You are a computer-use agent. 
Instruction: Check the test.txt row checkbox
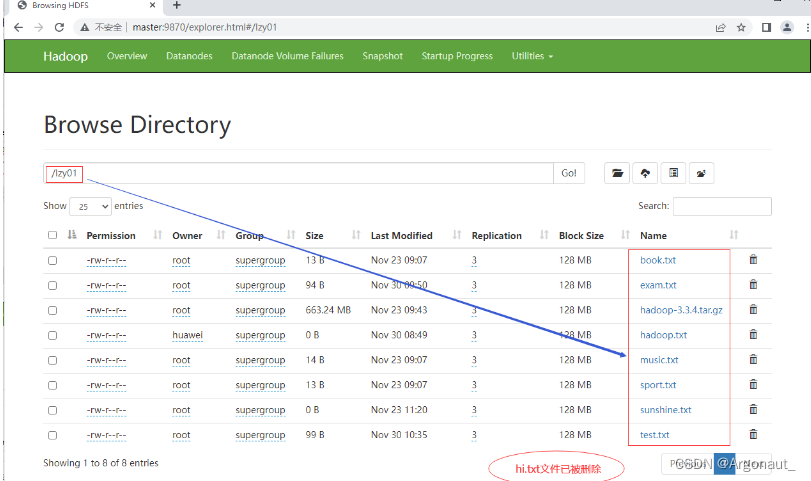(52, 435)
